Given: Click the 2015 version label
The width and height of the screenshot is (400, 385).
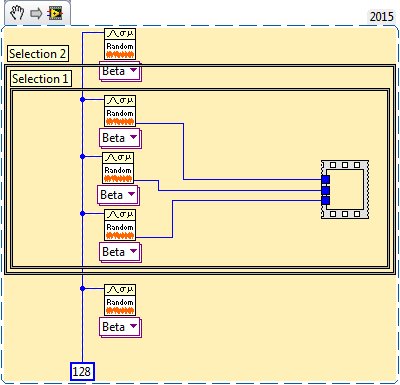Looking at the screenshot, I should pos(381,16).
